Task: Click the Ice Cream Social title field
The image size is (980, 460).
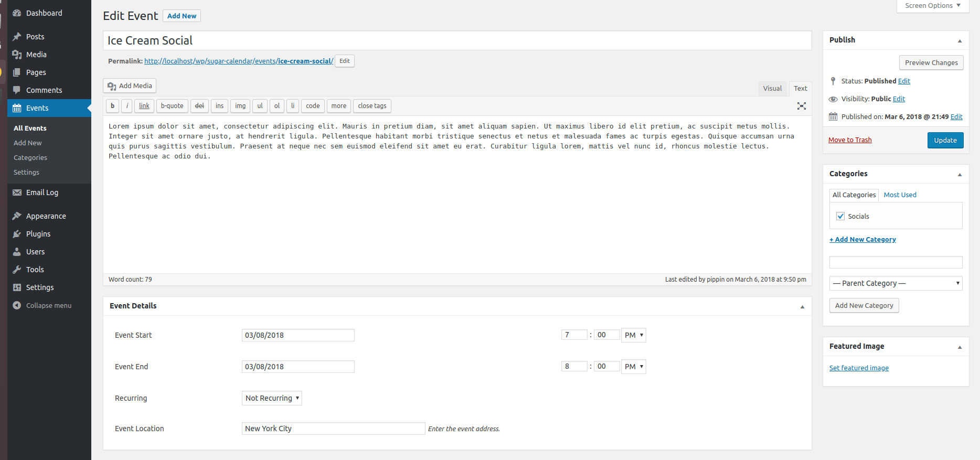Action: click(457, 40)
